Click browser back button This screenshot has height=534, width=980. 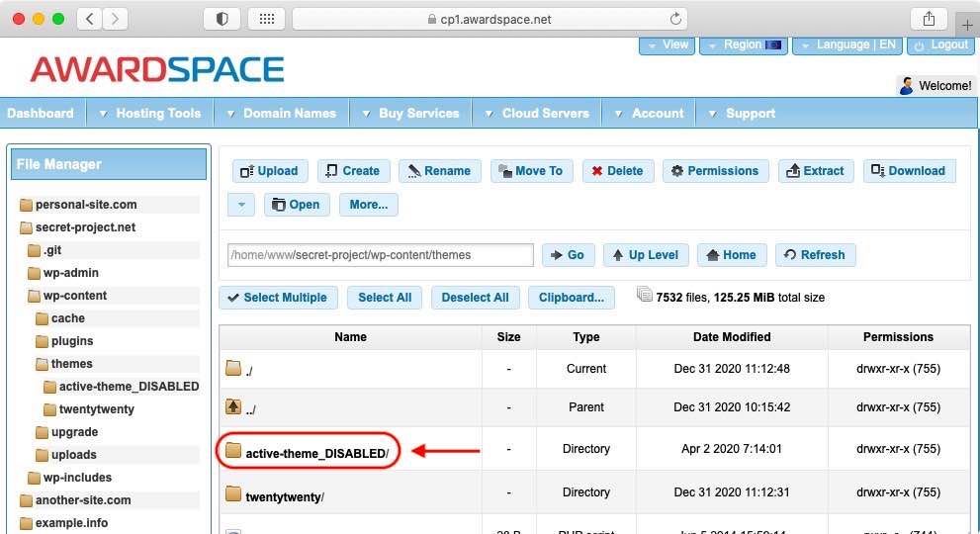pos(89,19)
